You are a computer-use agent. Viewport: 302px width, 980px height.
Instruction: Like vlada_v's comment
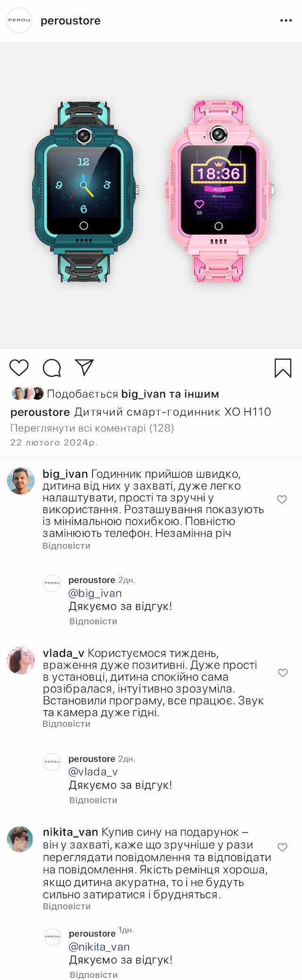pos(283,673)
